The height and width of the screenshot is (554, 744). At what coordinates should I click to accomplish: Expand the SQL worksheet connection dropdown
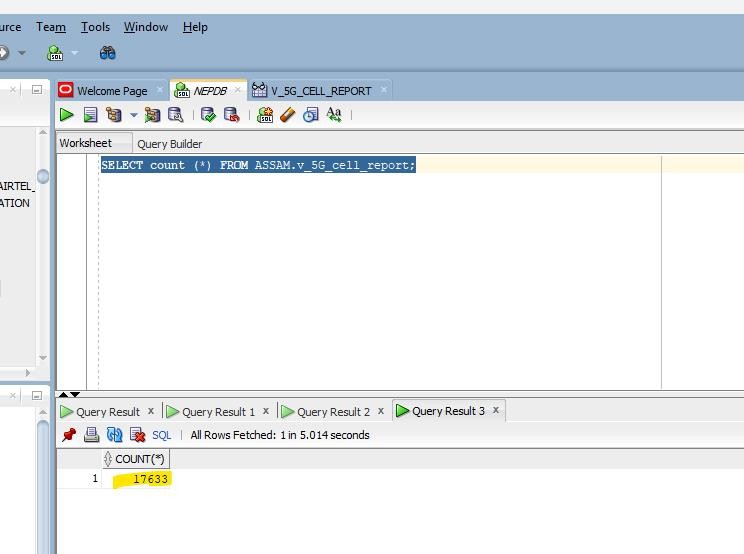tap(73, 53)
